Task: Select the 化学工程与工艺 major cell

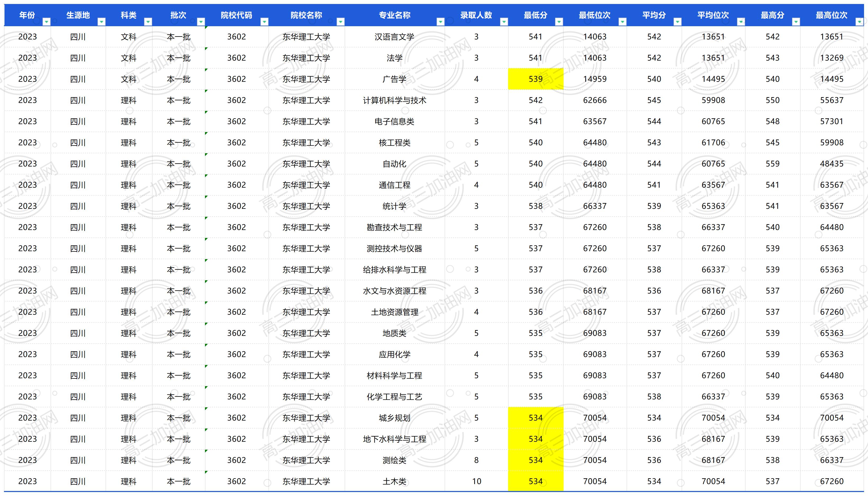Action: pos(395,396)
